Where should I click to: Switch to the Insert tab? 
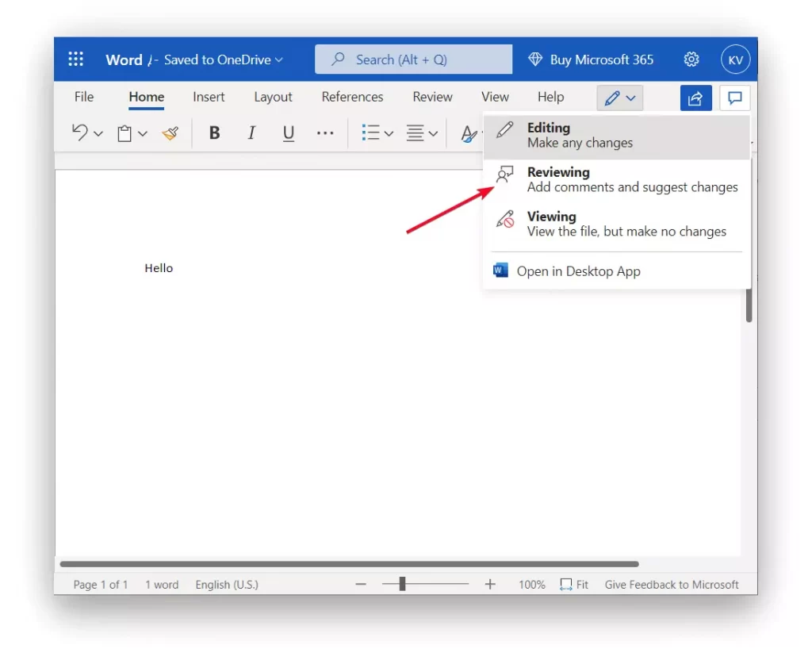click(x=209, y=97)
